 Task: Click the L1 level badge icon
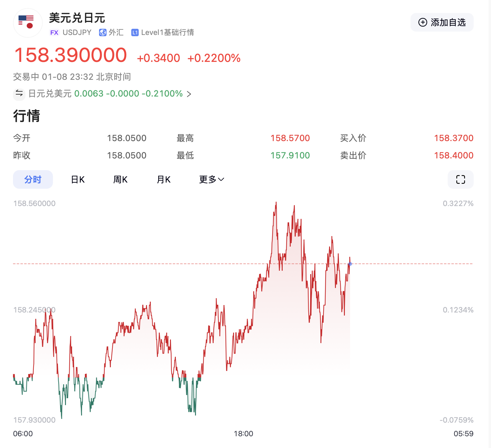point(135,32)
